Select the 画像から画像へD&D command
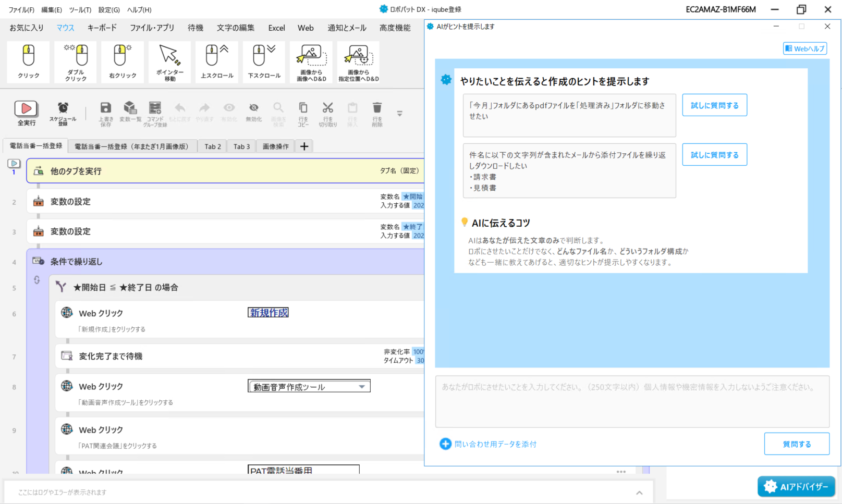Image resolution: width=842 pixels, height=504 pixels. tap(311, 62)
